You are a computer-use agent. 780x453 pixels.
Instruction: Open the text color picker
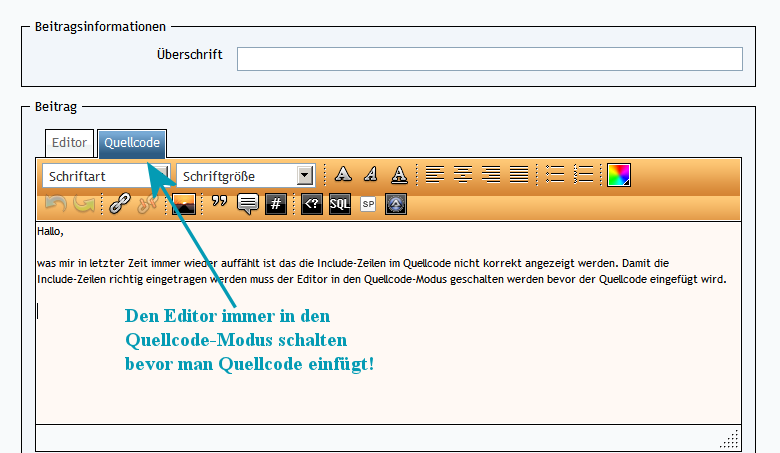click(x=620, y=175)
